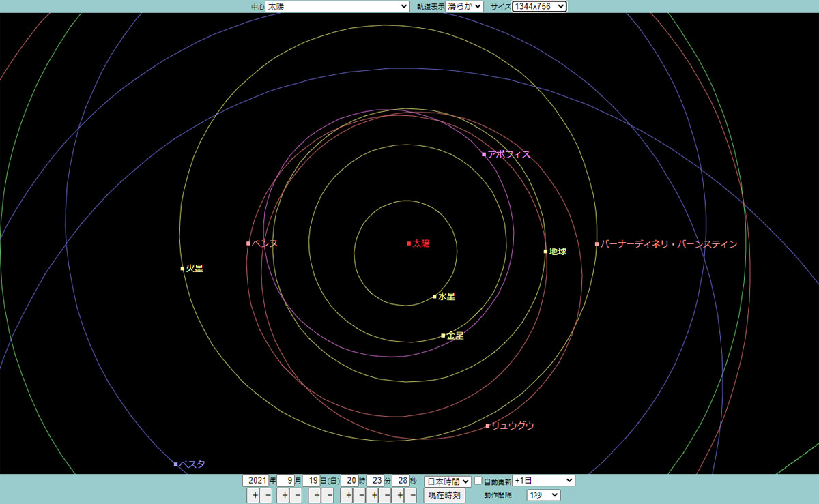The image size is (819, 504).
Task: Increase the minute with plus button
Action: 373,496
